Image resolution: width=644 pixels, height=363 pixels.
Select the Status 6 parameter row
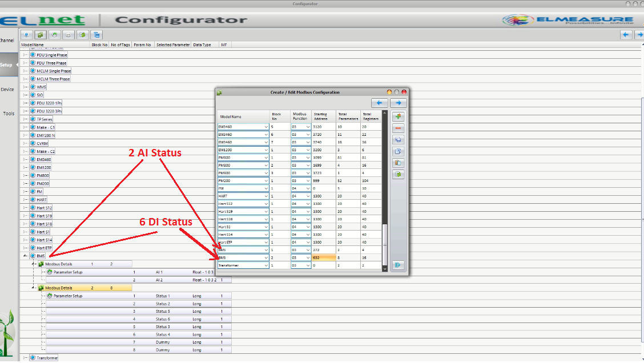pyautogui.click(x=139, y=319)
